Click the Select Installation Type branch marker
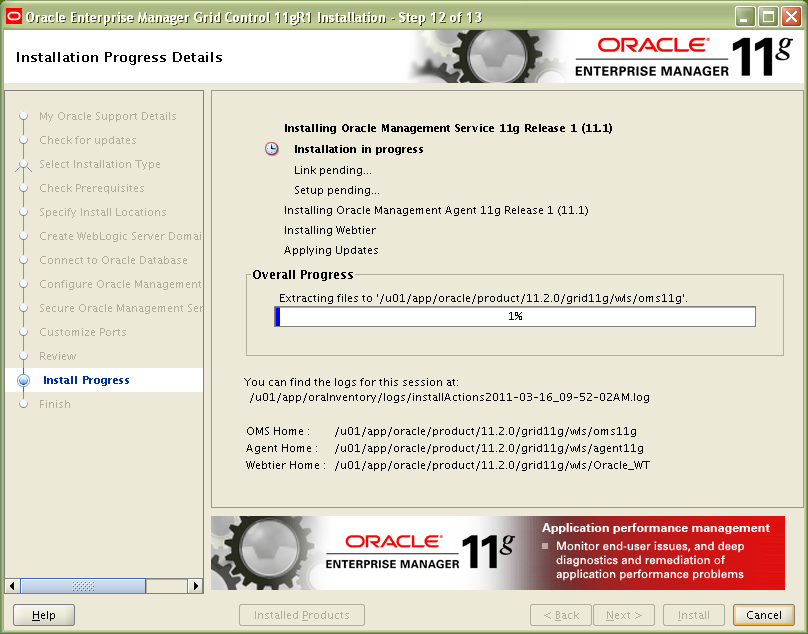 pyautogui.click(x=23, y=164)
